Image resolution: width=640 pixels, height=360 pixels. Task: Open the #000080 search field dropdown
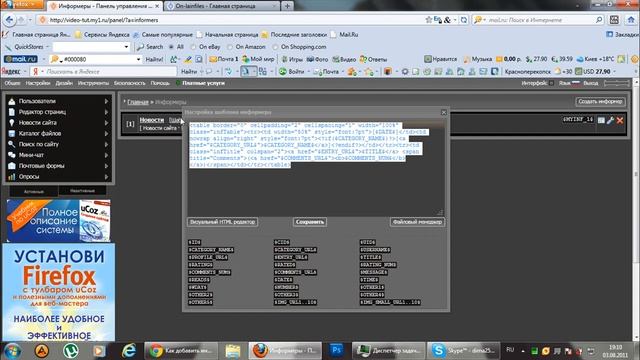[x=138, y=59]
